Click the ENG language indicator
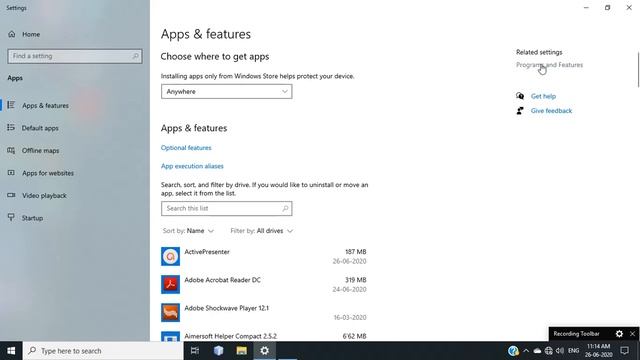640x360 pixels. (x=573, y=351)
